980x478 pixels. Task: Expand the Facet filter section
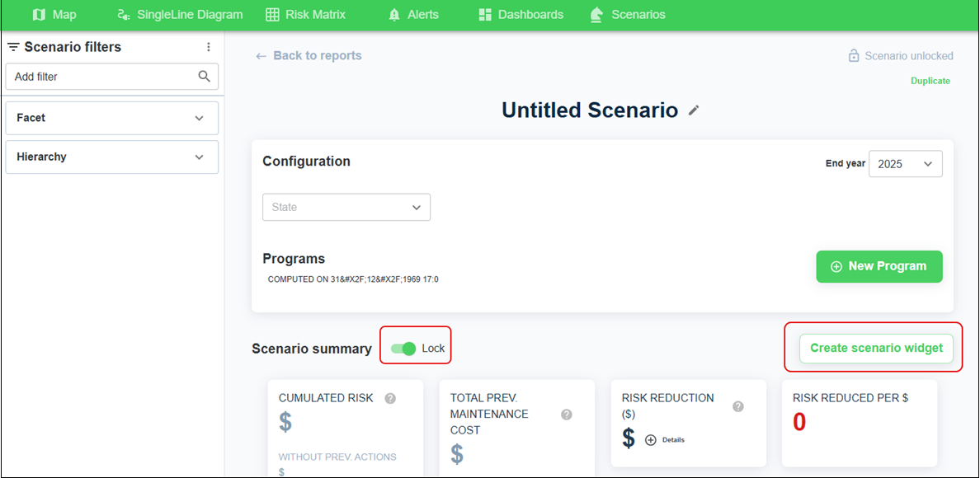[x=112, y=118]
